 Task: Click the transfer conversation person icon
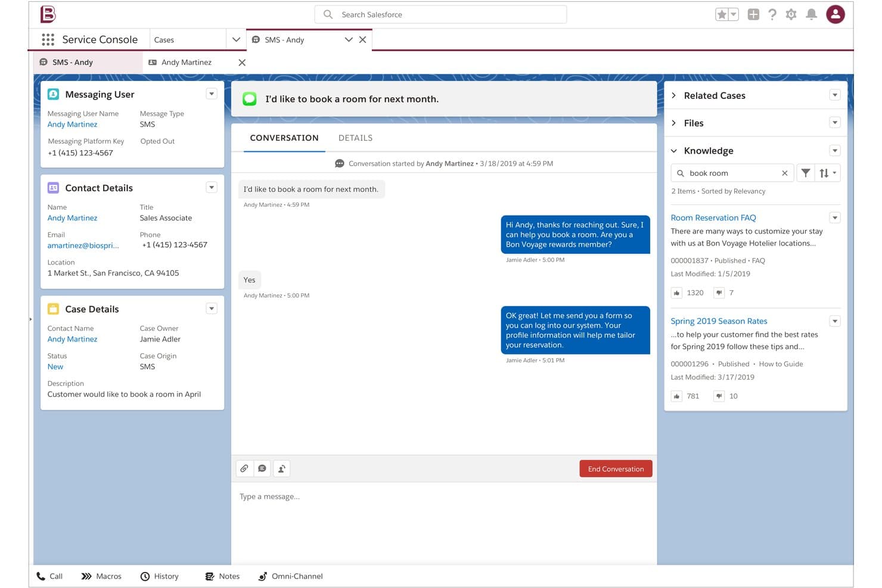point(282,468)
